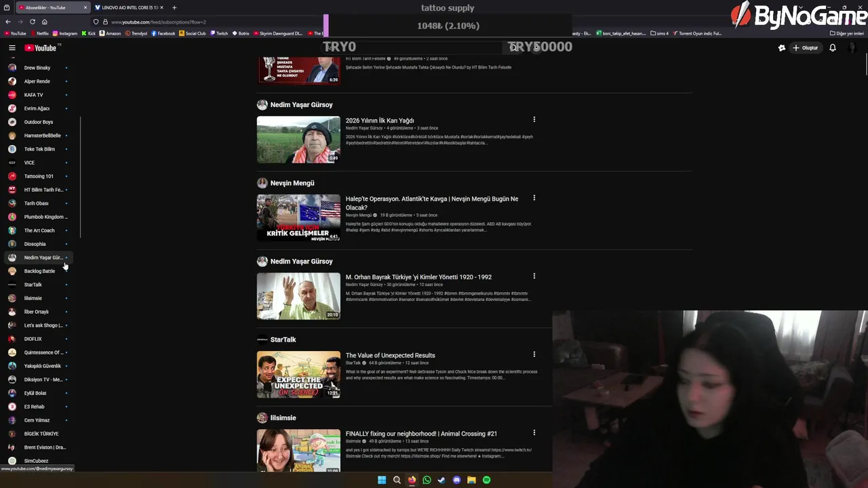This screenshot has width=868, height=488.
Task: Open the E3 Rehab subscription channel
Action: click(x=37, y=407)
